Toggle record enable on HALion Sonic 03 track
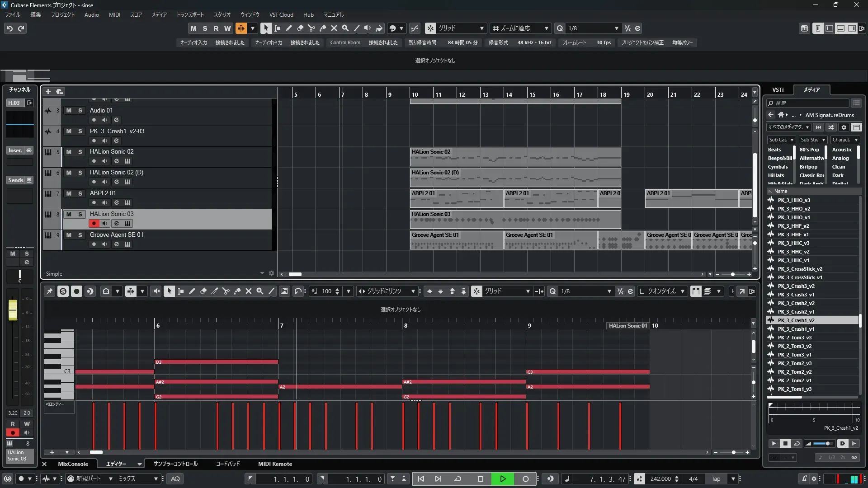 (94, 223)
